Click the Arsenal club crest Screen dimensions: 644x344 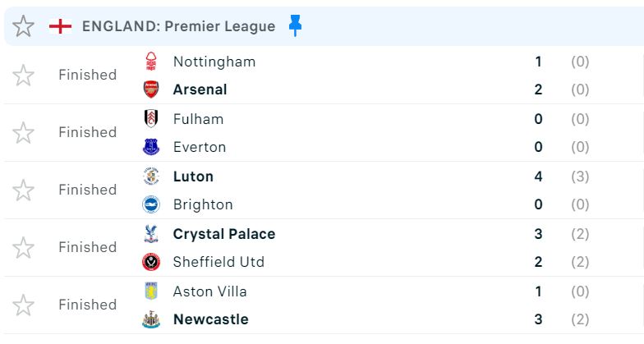tap(151, 89)
